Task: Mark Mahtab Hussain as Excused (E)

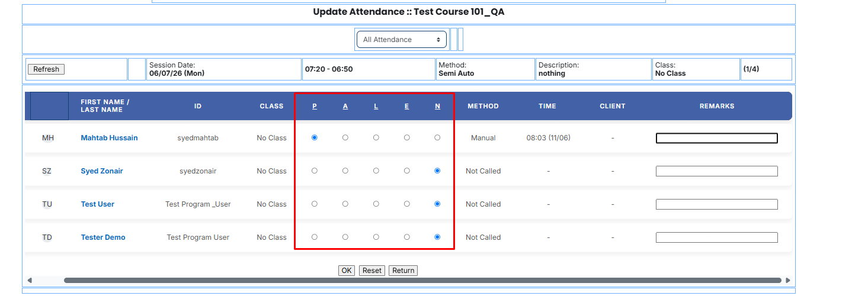Action: [407, 137]
